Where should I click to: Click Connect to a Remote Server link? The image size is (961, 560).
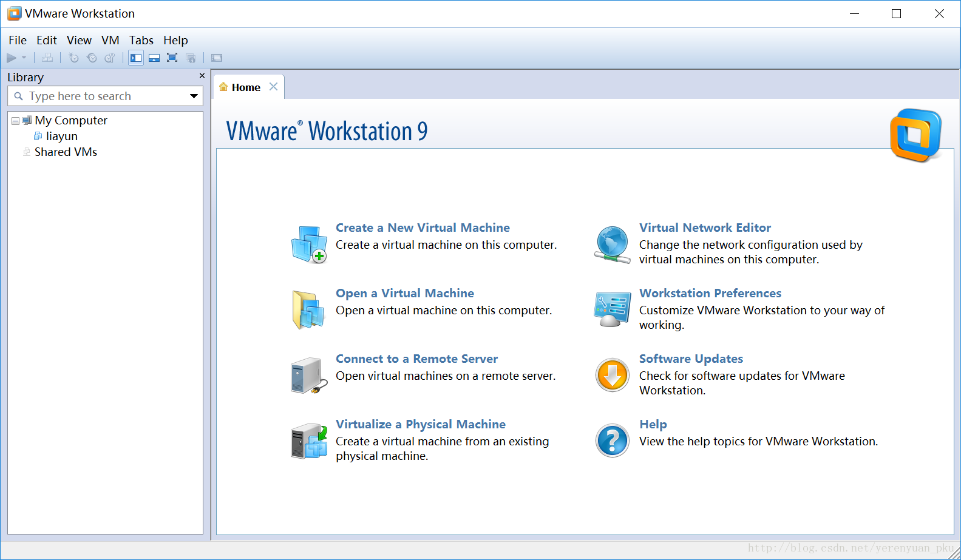pos(416,359)
